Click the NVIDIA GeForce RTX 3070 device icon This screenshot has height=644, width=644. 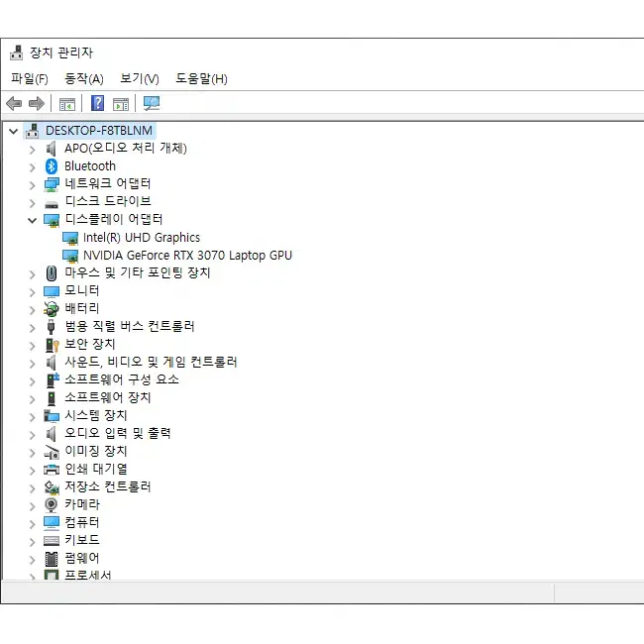[70, 257]
